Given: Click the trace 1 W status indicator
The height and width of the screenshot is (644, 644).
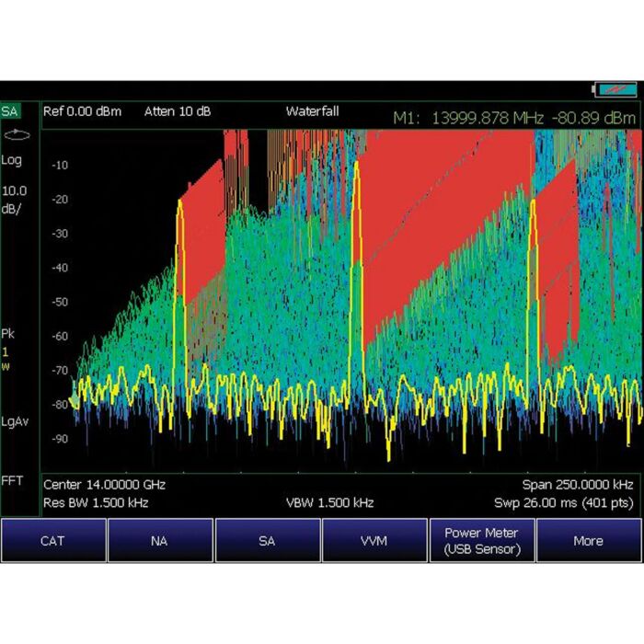Looking at the screenshot, I should [x=7, y=359].
